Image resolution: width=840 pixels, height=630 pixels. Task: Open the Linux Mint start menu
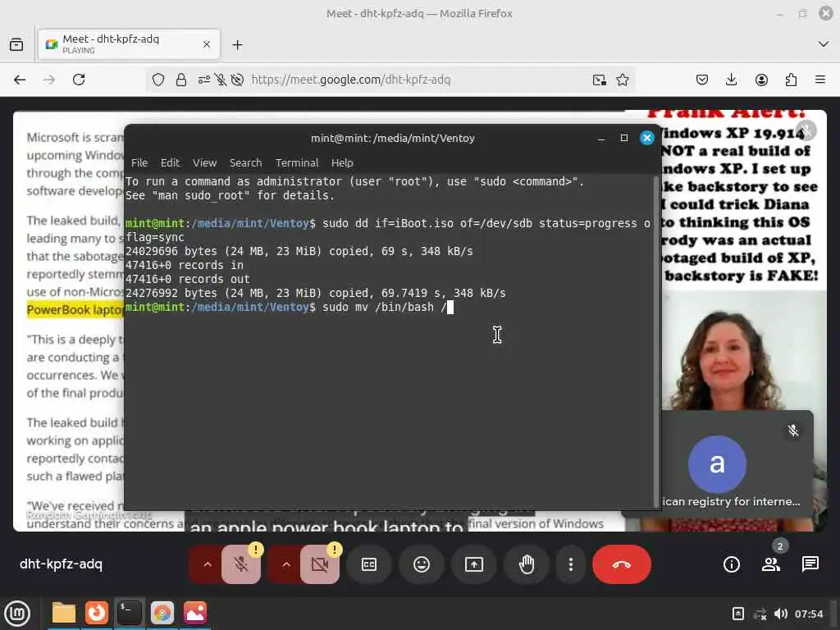pyautogui.click(x=17, y=613)
